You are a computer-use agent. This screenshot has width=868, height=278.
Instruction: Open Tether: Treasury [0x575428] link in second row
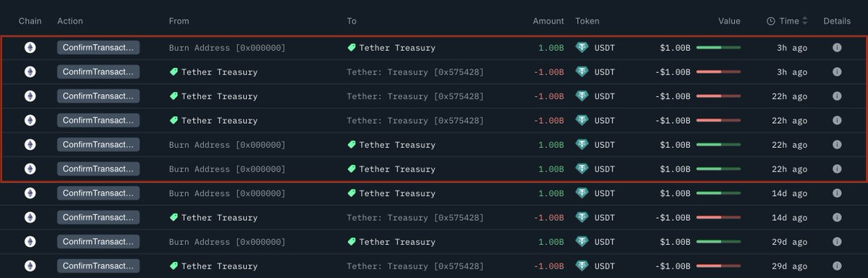415,72
